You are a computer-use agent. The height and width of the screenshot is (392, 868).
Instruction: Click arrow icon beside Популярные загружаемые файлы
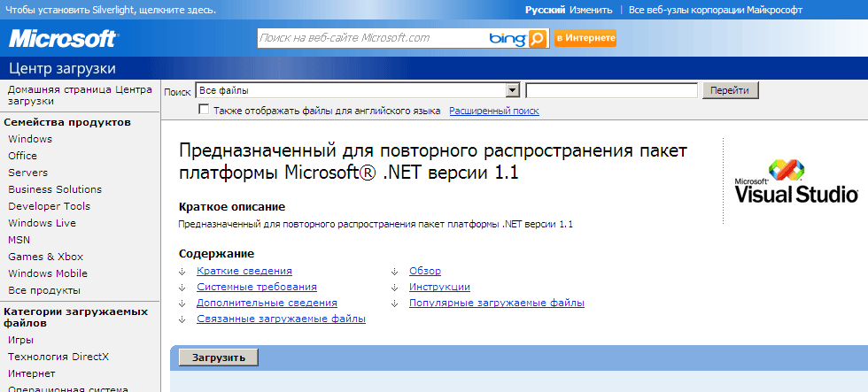[x=394, y=304]
